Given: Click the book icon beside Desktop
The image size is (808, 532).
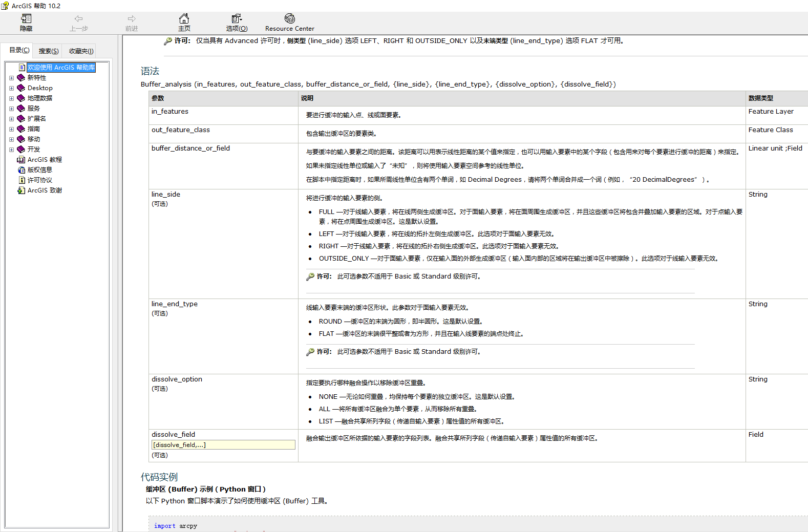Looking at the screenshot, I should (21, 88).
